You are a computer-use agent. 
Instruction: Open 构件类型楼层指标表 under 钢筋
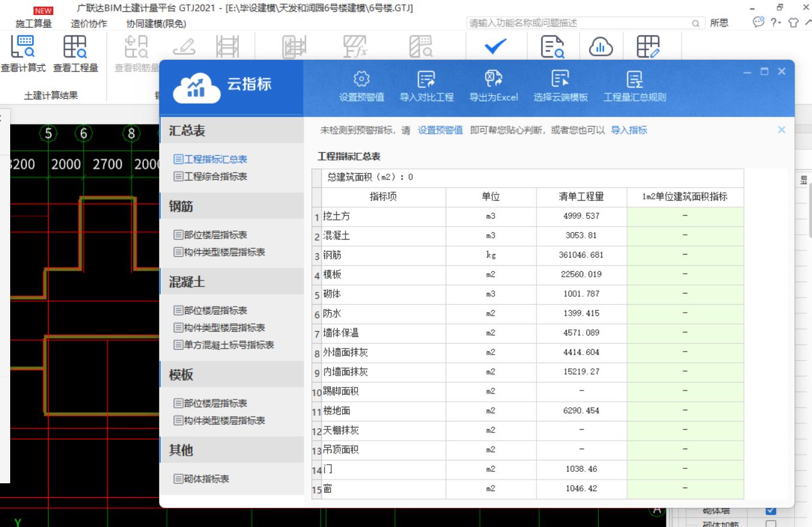219,252
